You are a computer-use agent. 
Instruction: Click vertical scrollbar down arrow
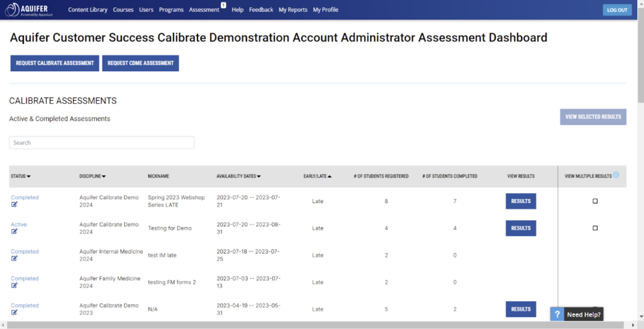click(641, 317)
